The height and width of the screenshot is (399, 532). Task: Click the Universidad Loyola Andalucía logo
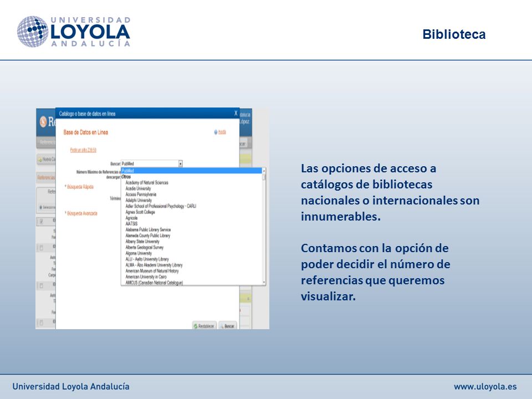[74, 31]
